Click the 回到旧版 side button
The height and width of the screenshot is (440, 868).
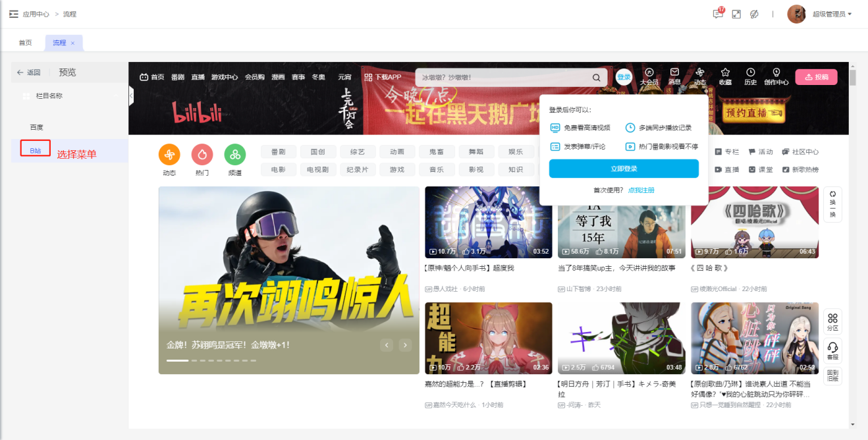[x=832, y=376]
